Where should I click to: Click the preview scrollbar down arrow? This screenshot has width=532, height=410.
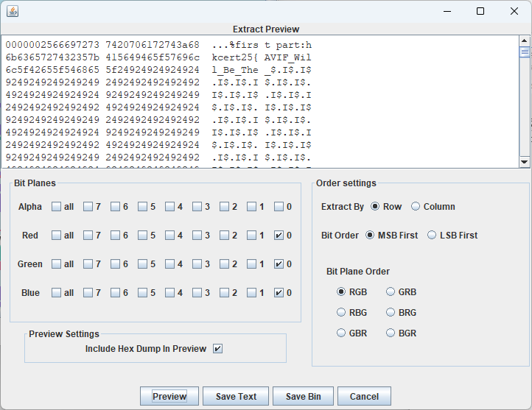[524, 162]
